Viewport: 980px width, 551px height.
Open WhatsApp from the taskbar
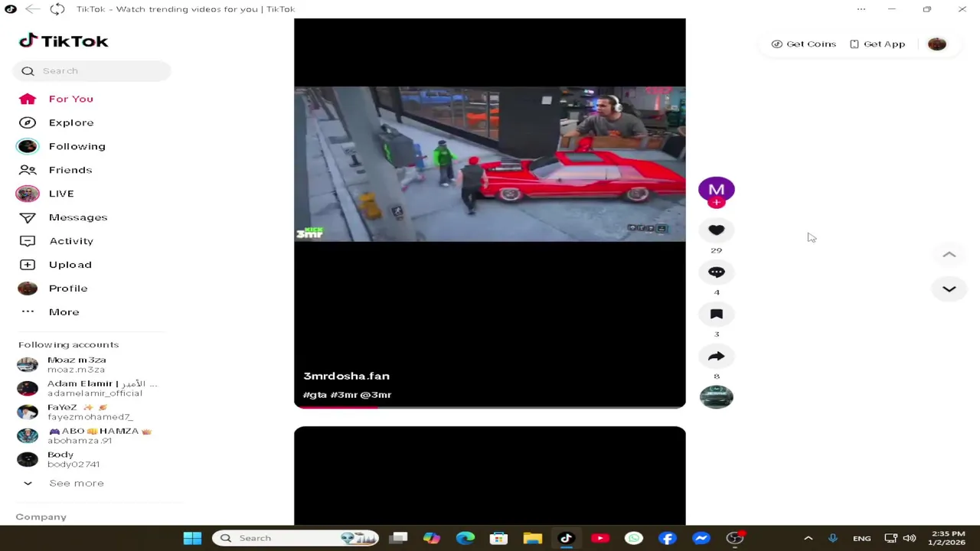634,538
